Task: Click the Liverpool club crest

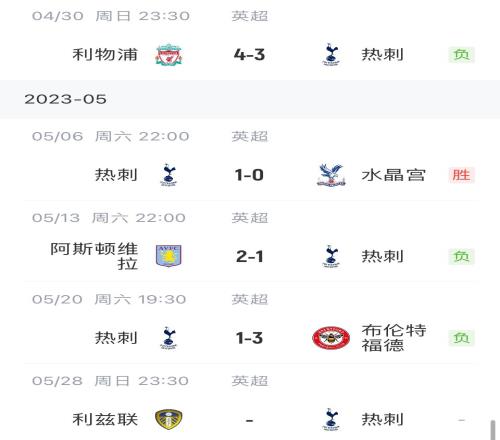Action: [169, 55]
